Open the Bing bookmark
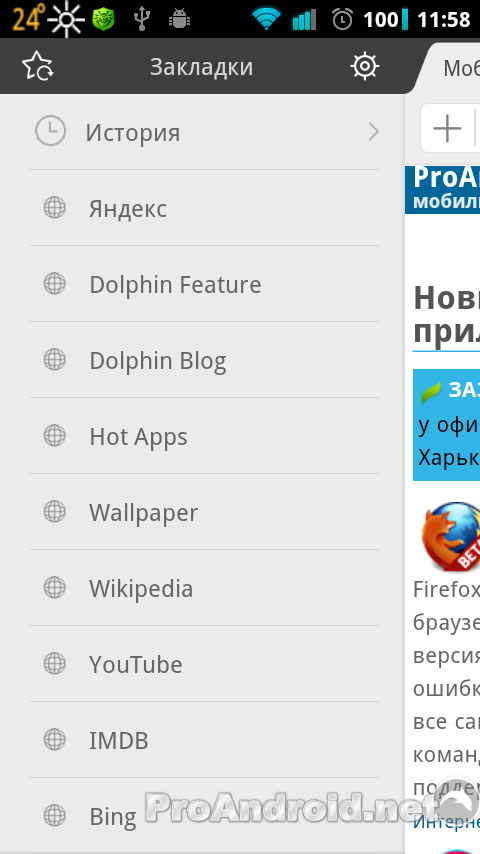This screenshot has height=854, width=480. click(205, 815)
